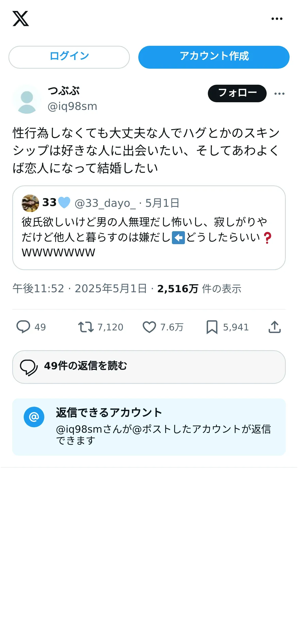Click the @33_dayo_ handle in quote
Screen dimensions: 298x644
click(105, 203)
